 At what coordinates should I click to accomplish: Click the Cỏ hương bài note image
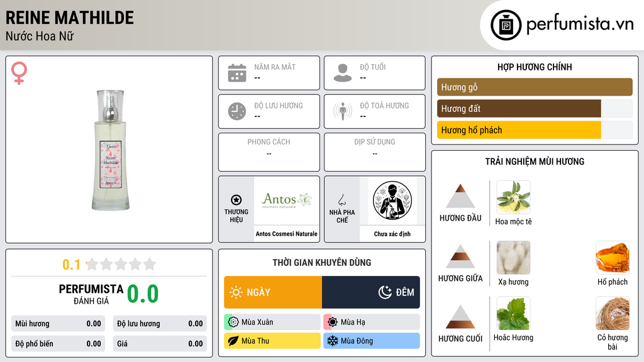(x=613, y=313)
